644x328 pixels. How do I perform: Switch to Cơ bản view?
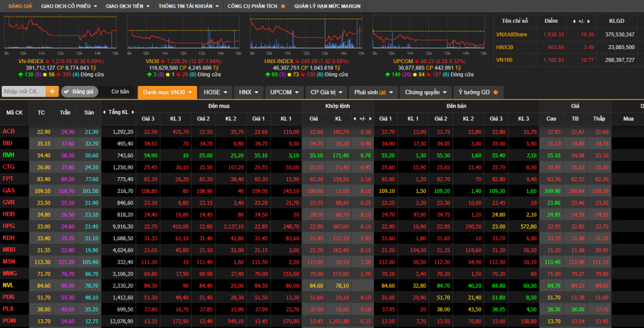(120, 92)
